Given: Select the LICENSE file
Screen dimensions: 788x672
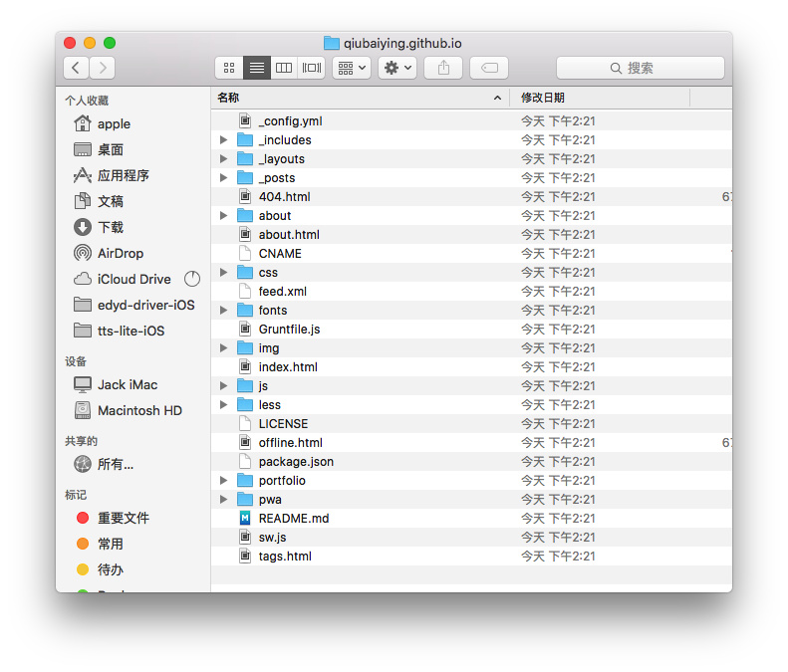Looking at the screenshot, I should tap(471, 424).
